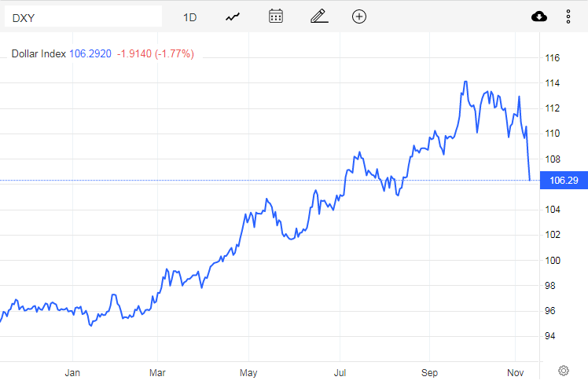The height and width of the screenshot is (384, 588).
Task: Click the (-1.77%) percent change text
Action: pyautogui.click(x=176, y=54)
